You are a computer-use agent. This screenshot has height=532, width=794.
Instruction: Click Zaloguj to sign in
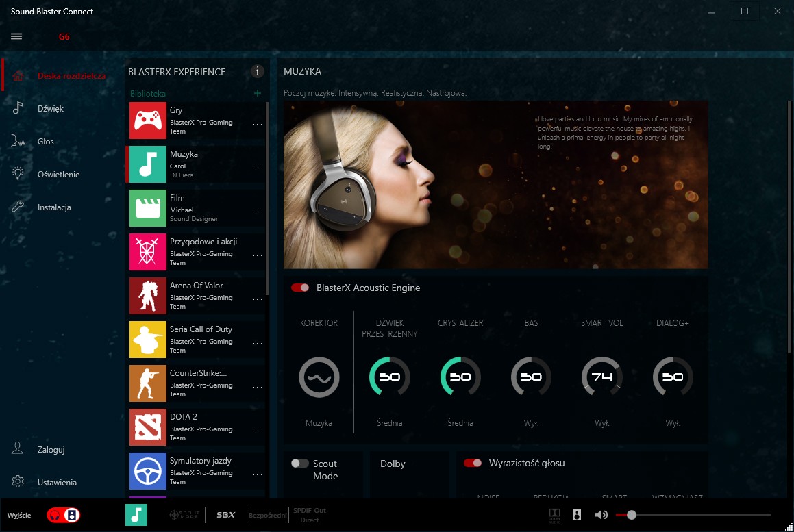coord(51,449)
